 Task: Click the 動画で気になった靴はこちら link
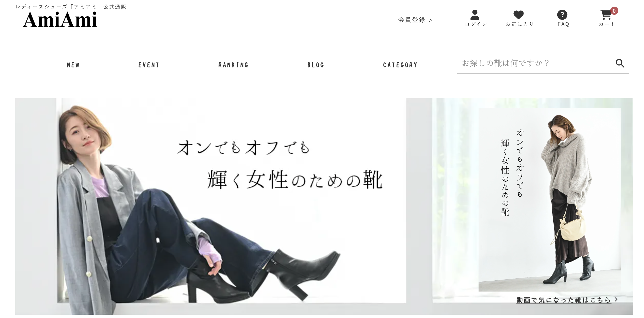point(564,300)
